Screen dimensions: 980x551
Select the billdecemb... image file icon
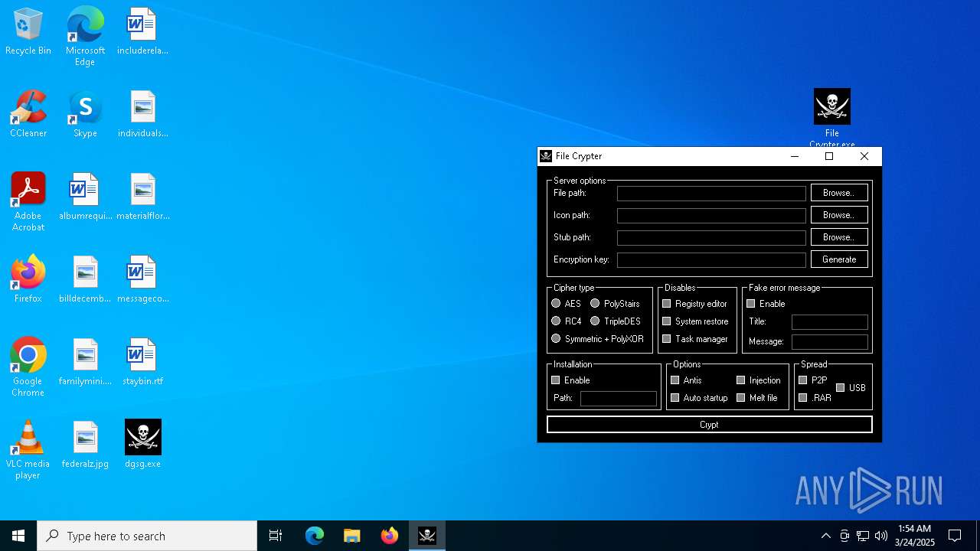tap(85, 279)
